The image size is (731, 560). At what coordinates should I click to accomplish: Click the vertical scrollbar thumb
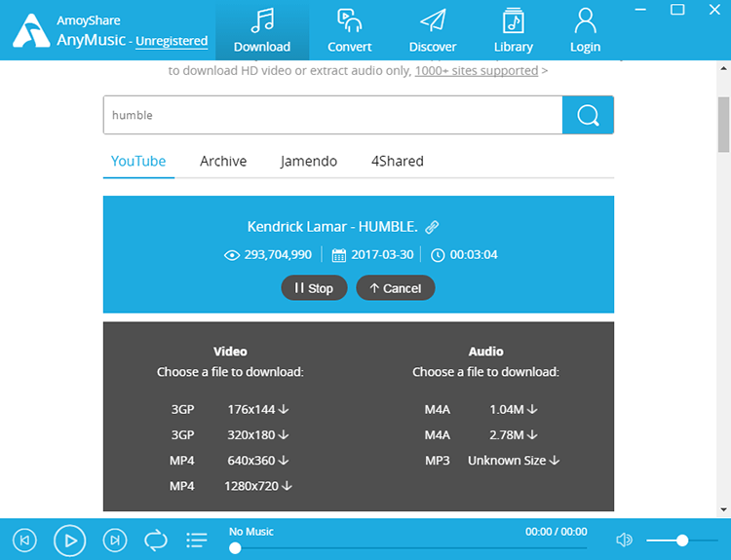pos(723,125)
